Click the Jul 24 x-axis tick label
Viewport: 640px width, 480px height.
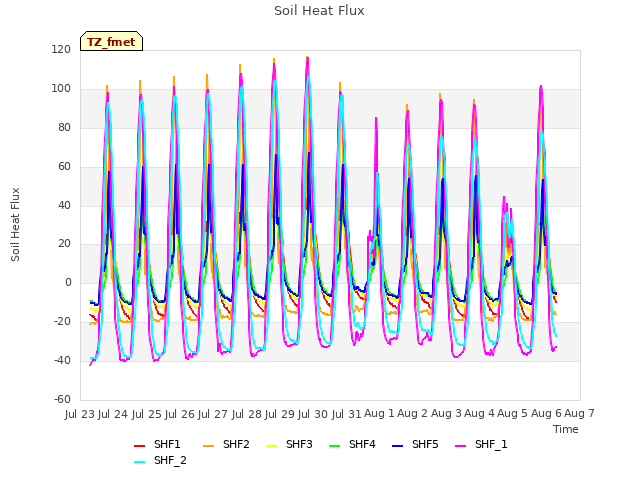(113, 414)
